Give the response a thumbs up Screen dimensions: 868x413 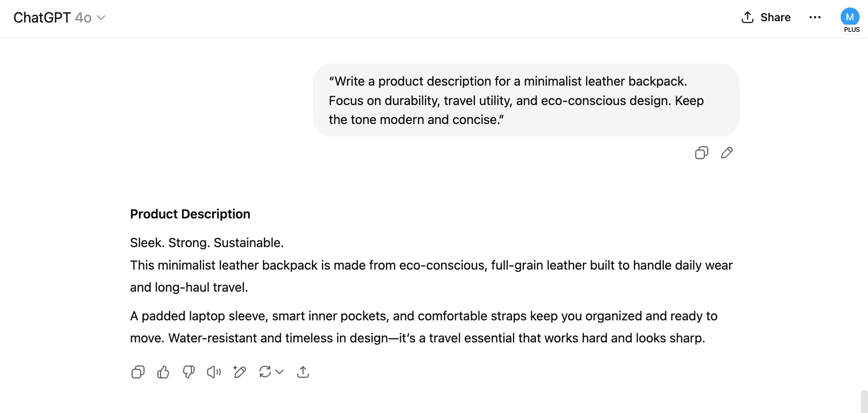pyautogui.click(x=163, y=372)
